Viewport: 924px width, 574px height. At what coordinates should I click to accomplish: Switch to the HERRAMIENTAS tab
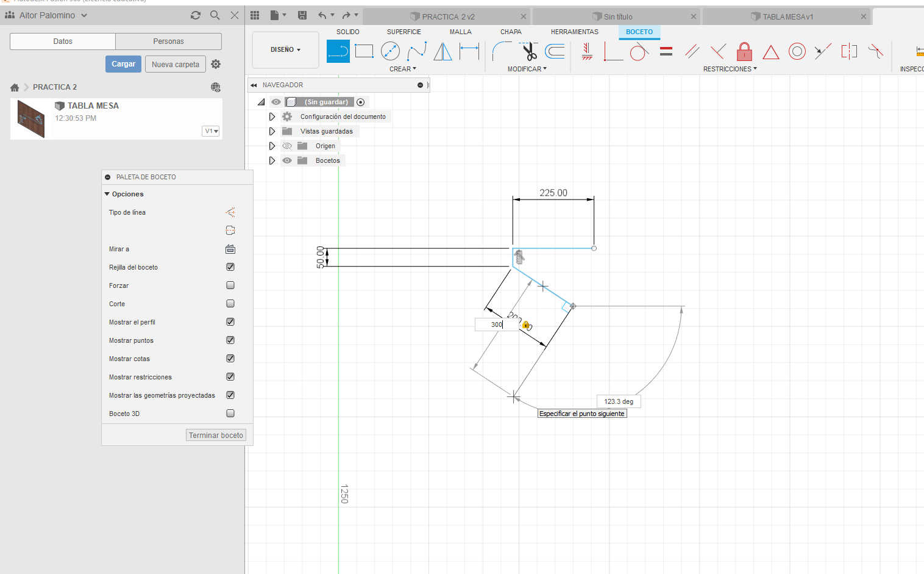pyautogui.click(x=575, y=32)
